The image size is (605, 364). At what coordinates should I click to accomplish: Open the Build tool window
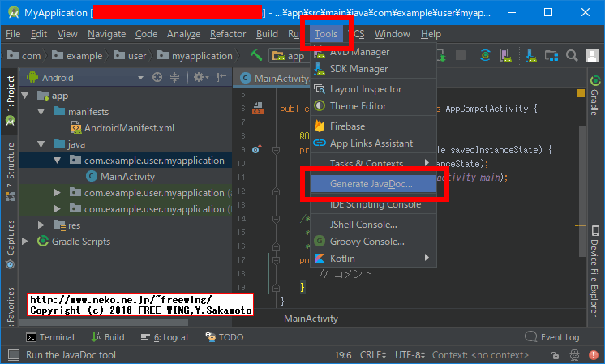click(x=108, y=337)
